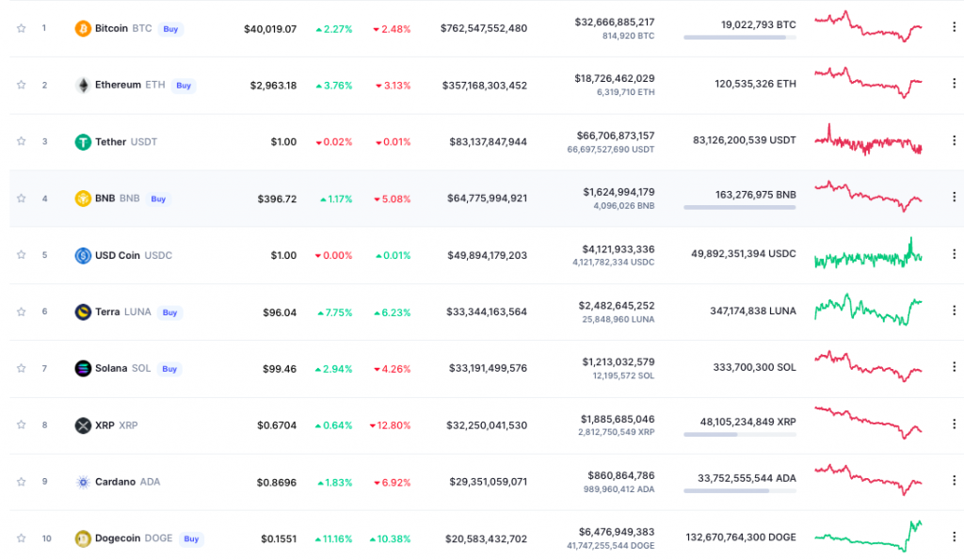Image resolution: width=964 pixels, height=560 pixels.
Task: Open the three-dot menu for XRP
Action: pyautogui.click(x=954, y=424)
